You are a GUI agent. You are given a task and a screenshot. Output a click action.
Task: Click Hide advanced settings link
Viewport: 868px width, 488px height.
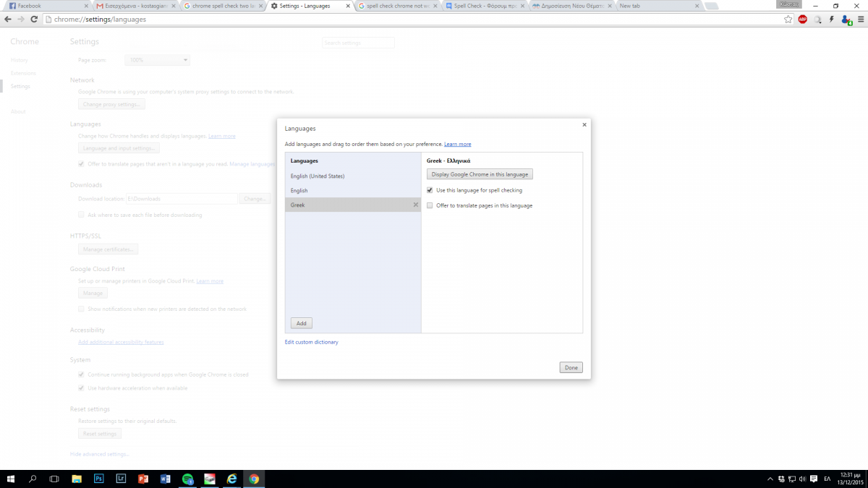point(100,454)
